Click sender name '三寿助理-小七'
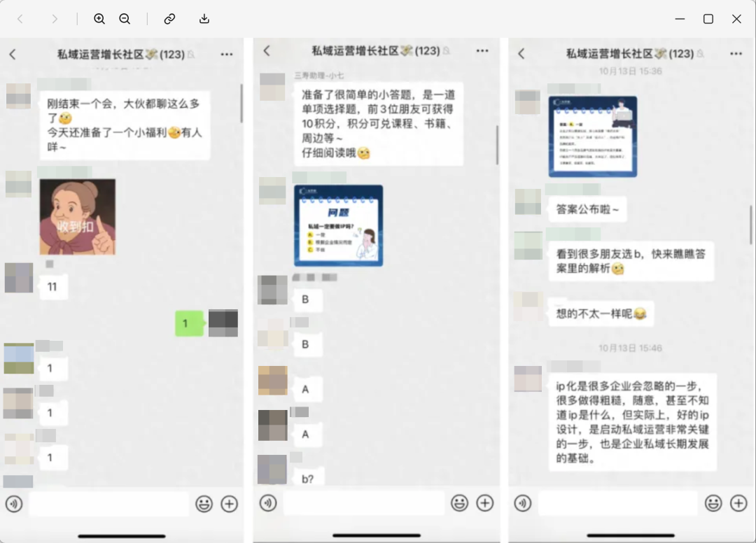This screenshot has height=543, width=756. (x=319, y=76)
